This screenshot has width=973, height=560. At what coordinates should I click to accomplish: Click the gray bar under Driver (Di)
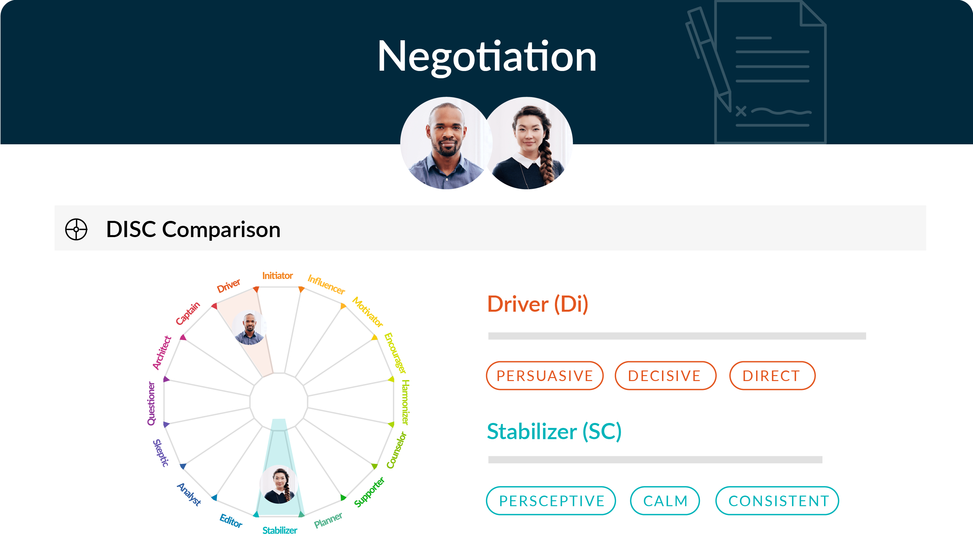[x=677, y=336]
